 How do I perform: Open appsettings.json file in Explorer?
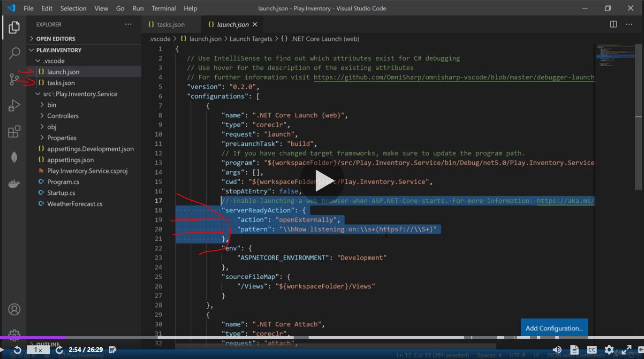(x=84, y=160)
